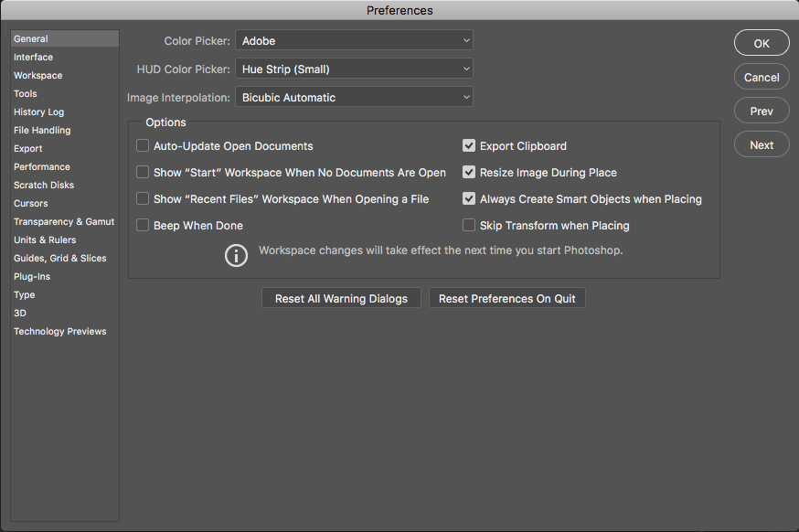Open the Performance preferences section
The image size is (799, 532).
coord(40,166)
